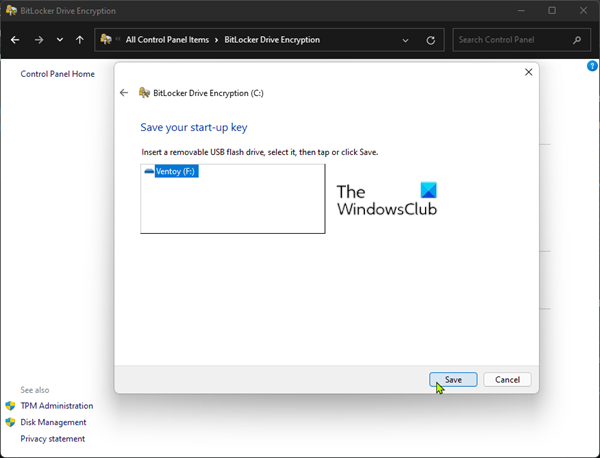
Task: Go up one folder level
Action: 80,40
